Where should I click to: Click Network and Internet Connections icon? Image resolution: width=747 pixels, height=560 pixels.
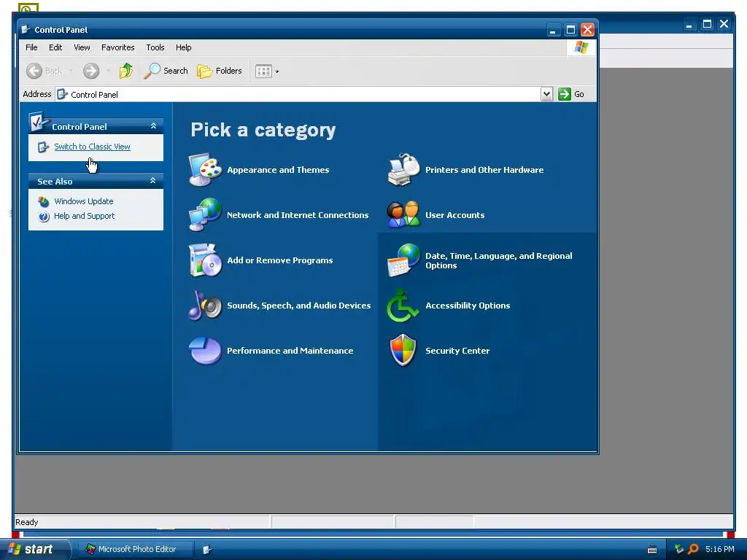(205, 215)
